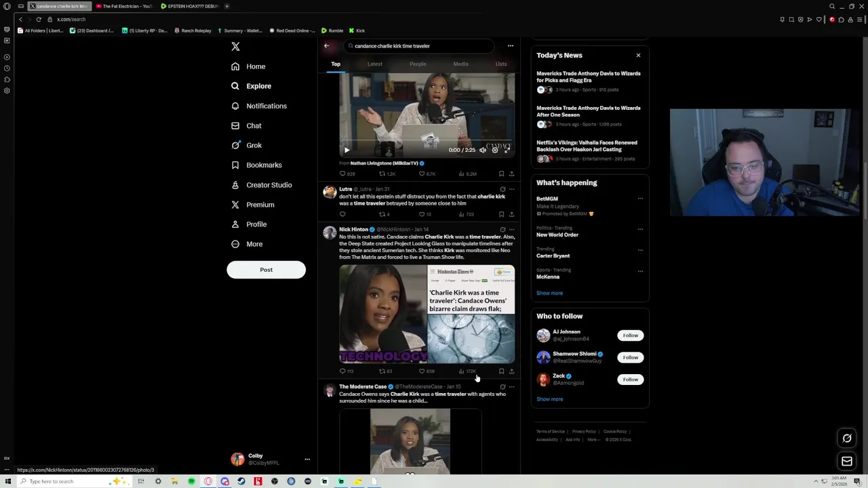Bookmark Nick Hinton's post
Image resolution: width=868 pixels, height=488 pixels.
(x=502, y=371)
